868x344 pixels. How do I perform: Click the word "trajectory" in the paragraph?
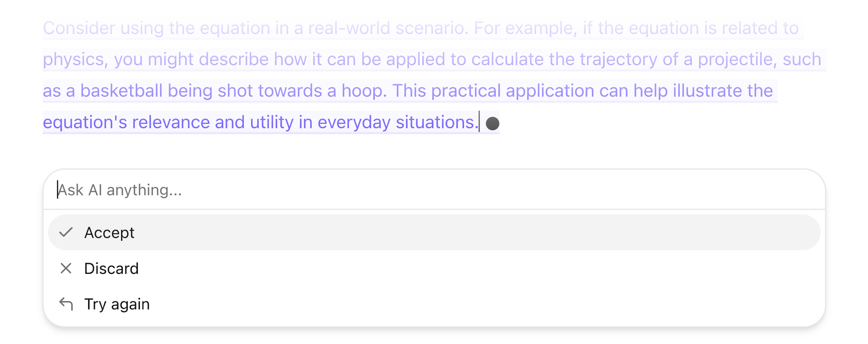618,60
